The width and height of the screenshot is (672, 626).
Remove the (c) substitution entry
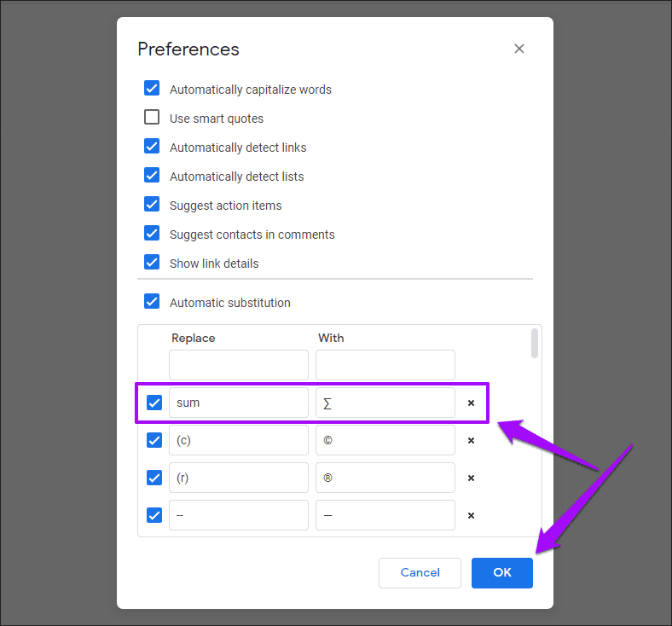(471, 440)
